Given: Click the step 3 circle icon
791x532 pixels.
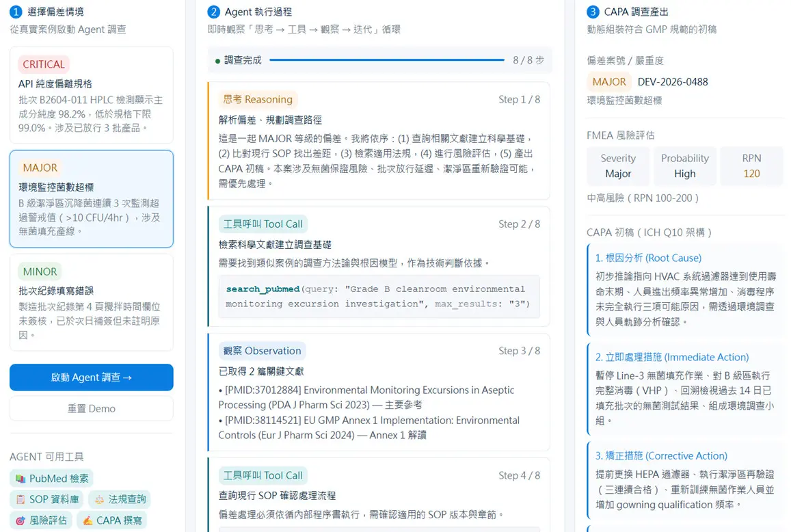Looking at the screenshot, I should tap(593, 12).
